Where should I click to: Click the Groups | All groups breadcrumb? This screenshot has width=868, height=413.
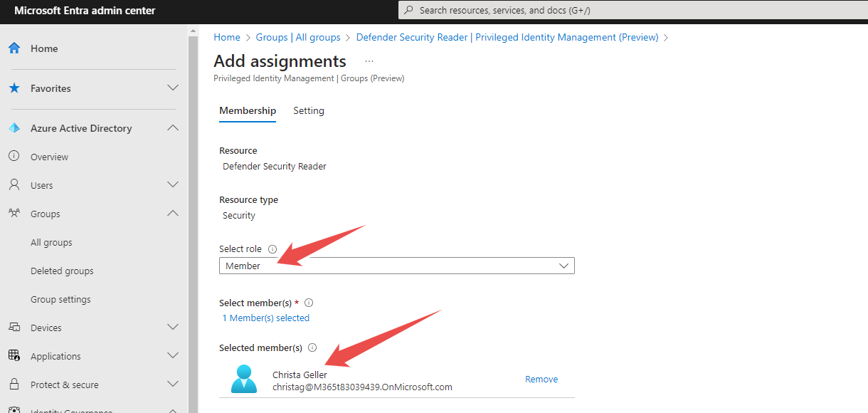298,38
